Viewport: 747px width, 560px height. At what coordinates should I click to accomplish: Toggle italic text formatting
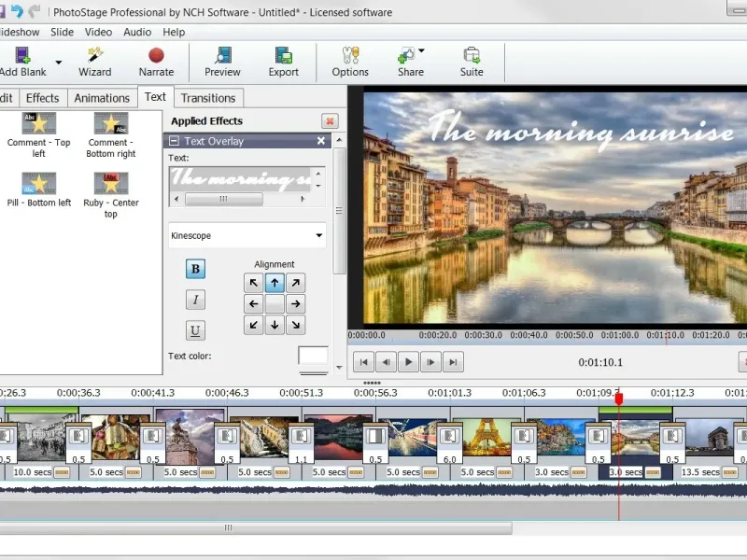(195, 300)
